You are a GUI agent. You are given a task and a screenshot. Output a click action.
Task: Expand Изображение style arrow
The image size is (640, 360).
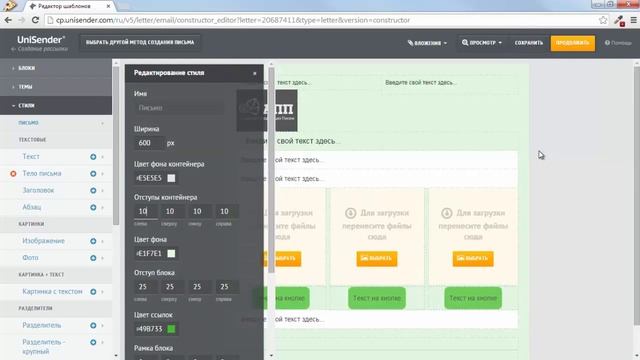coord(102,241)
